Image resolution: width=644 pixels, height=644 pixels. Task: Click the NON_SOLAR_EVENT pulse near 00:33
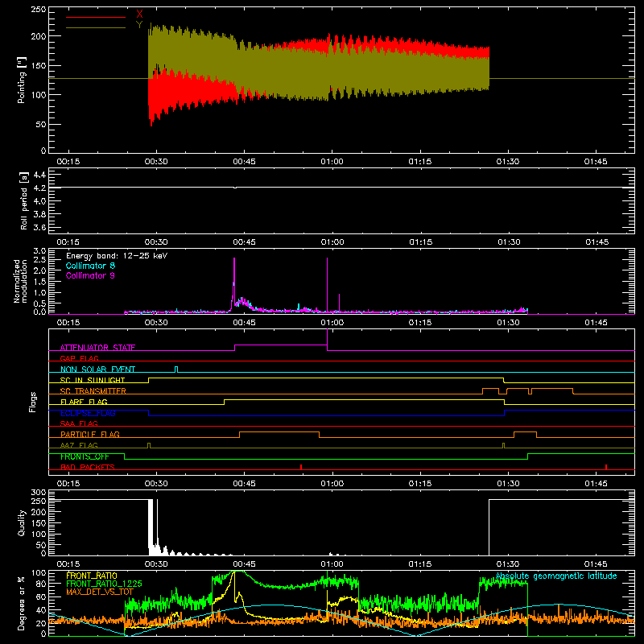pyautogui.click(x=176, y=369)
